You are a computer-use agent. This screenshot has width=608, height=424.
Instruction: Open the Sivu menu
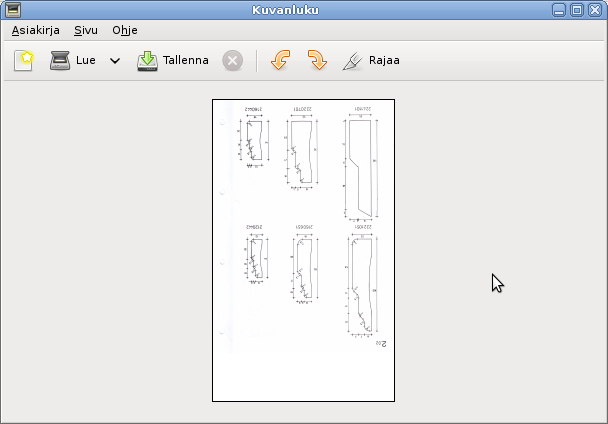pos(85,30)
